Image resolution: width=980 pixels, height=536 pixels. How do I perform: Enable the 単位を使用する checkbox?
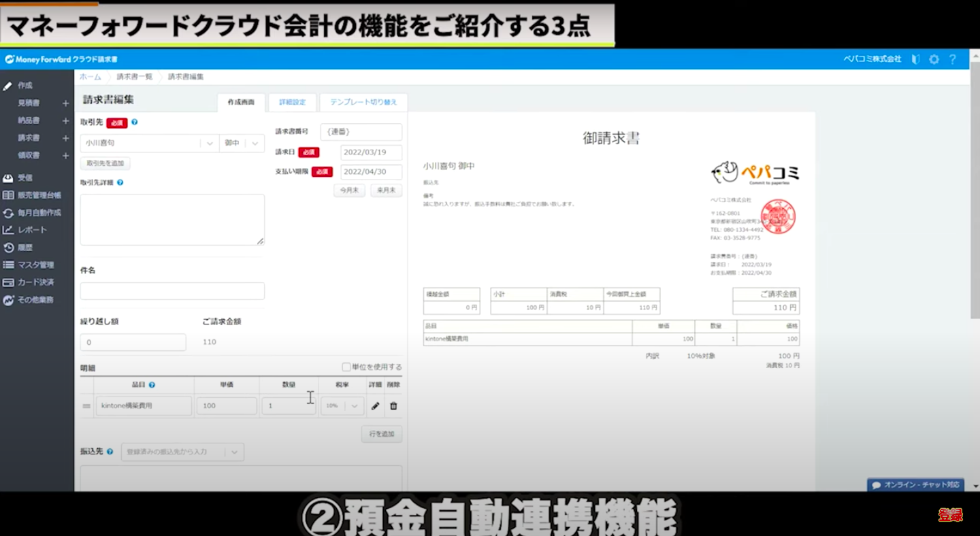(346, 367)
